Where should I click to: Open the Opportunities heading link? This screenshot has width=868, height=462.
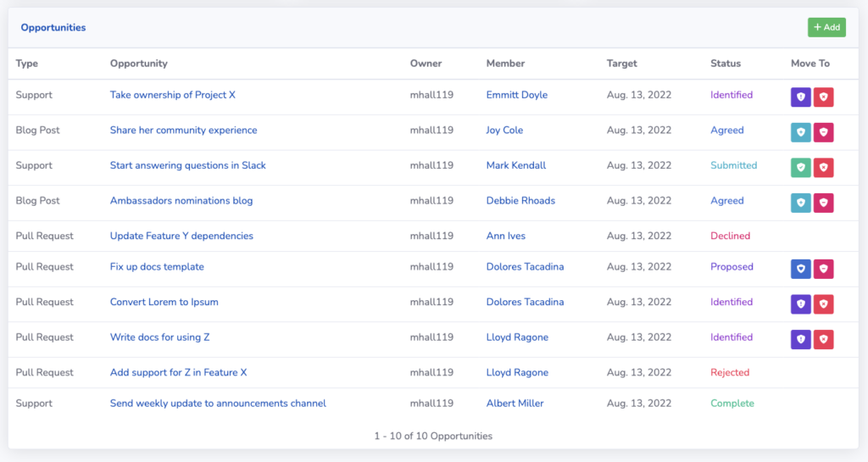[x=53, y=28]
